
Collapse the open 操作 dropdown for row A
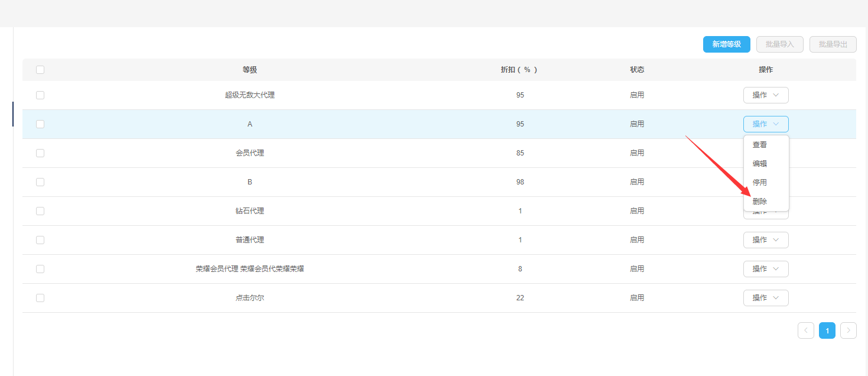tap(766, 124)
